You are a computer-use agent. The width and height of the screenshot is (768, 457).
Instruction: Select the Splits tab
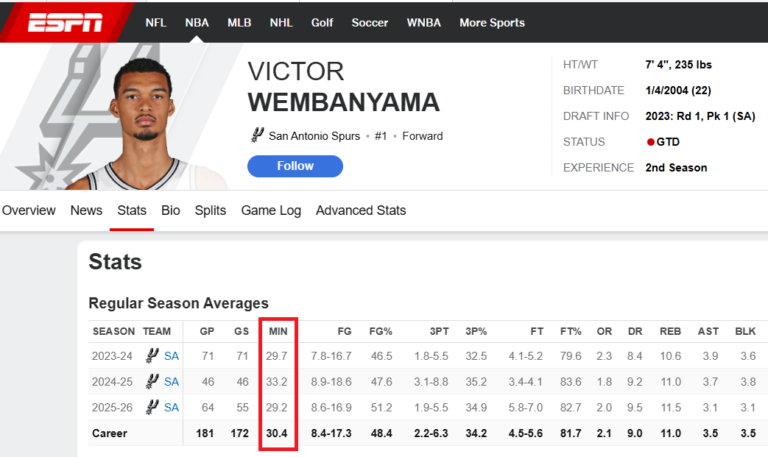(x=210, y=210)
